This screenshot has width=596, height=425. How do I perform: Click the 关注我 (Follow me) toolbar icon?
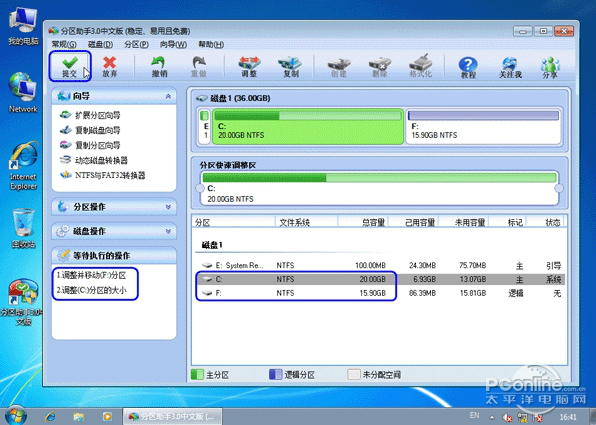[510, 68]
